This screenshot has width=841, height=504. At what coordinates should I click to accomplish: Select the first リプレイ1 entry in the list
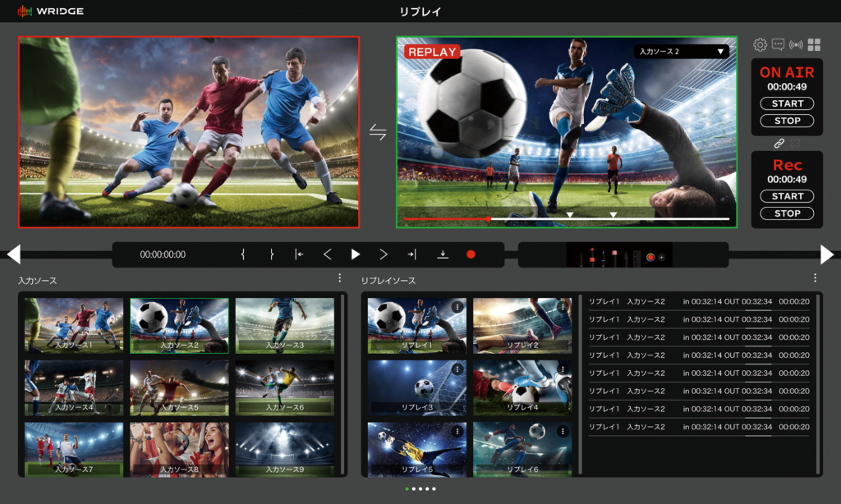pos(698,302)
